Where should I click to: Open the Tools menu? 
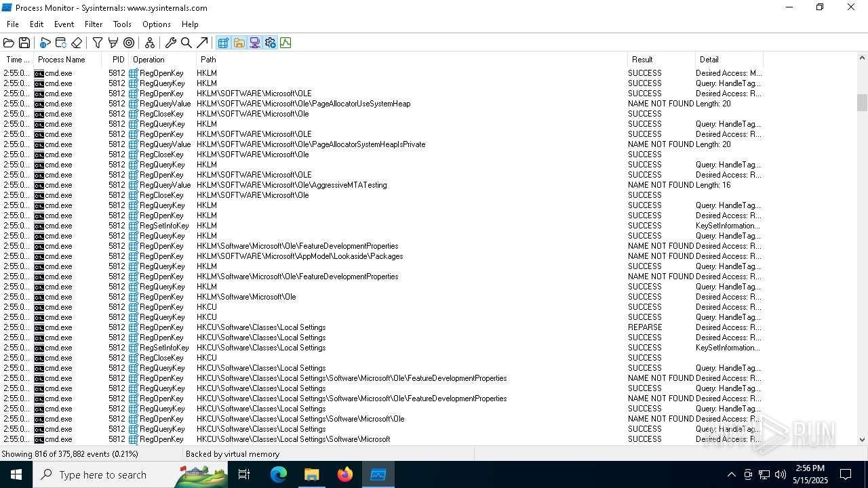tap(122, 24)
